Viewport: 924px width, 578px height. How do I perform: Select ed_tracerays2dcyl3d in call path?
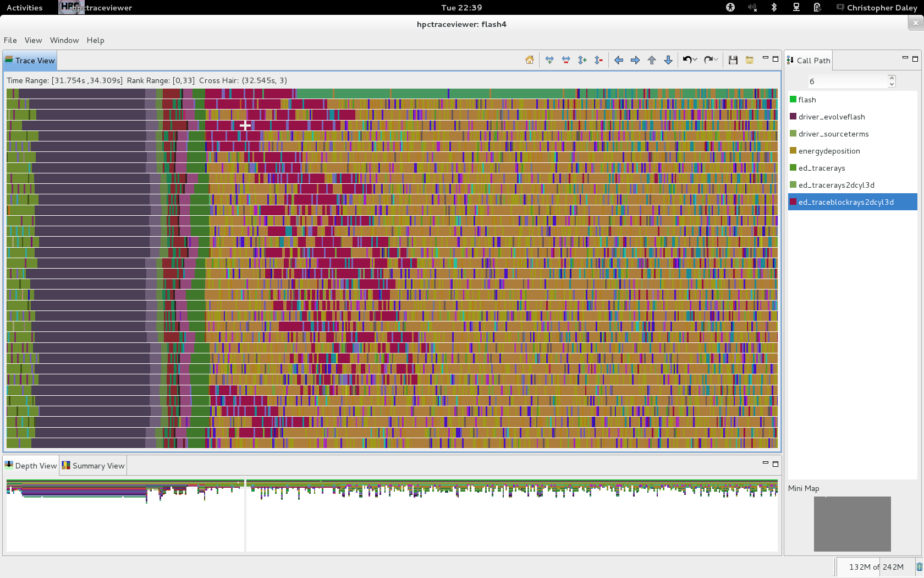[853, 185]
